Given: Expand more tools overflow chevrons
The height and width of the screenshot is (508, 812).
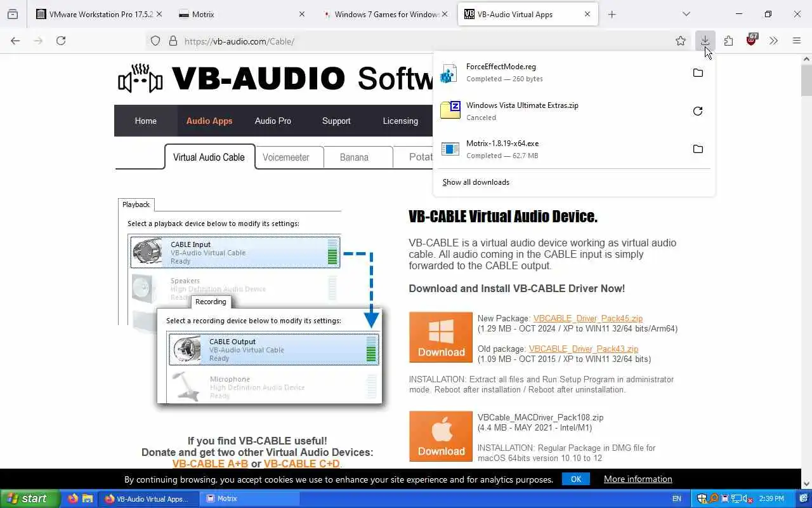Looking at the screenshot, I should [773, 41].
